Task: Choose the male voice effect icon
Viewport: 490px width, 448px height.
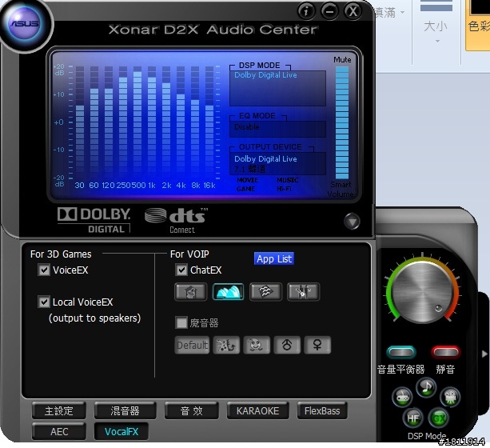Action: pos(287,345)
